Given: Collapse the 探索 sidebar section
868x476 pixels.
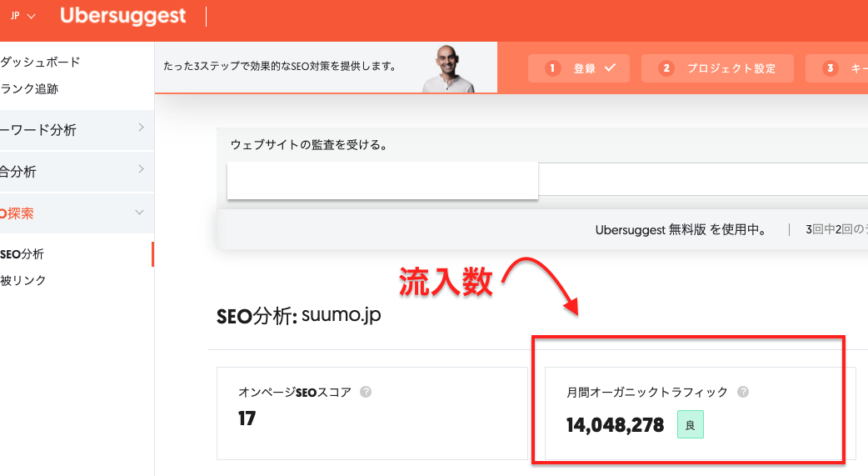Looking at the screenshot, I should [77, 213].
